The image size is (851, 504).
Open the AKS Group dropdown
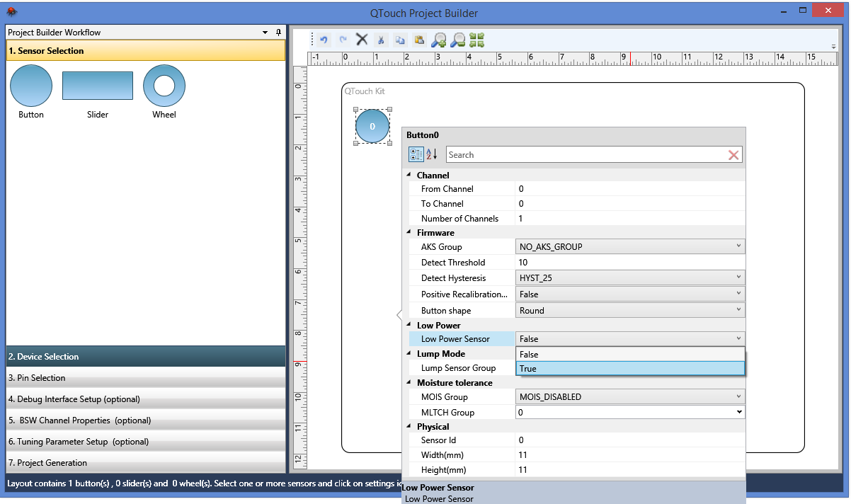click(738, 246)
